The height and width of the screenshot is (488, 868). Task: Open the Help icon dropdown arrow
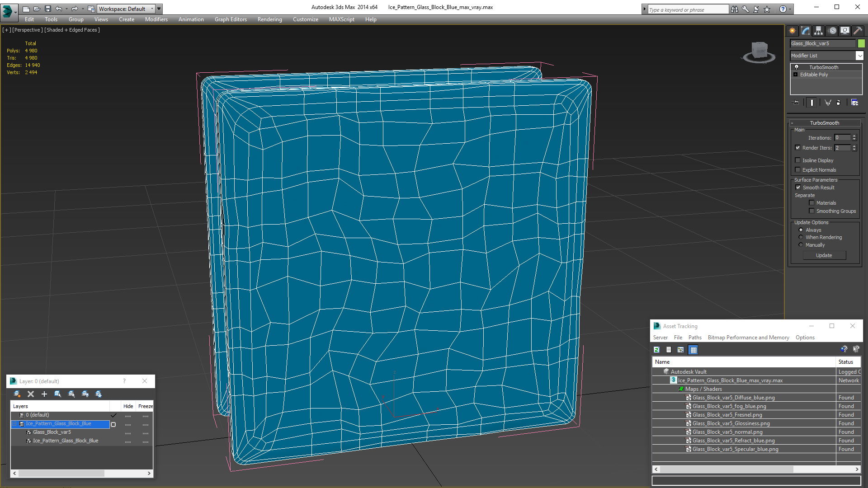[790, 9]
